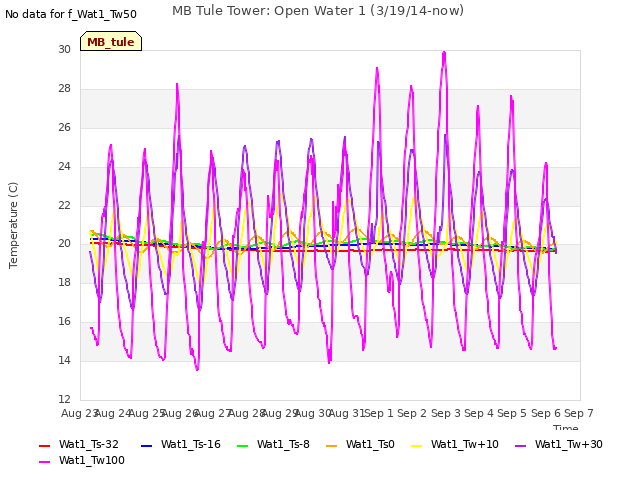Click the red Wat1_Ts-32 legend swatch

click(44, 445)
